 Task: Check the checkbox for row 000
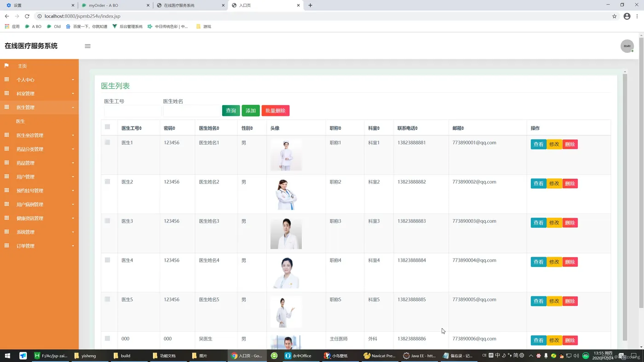108,338
